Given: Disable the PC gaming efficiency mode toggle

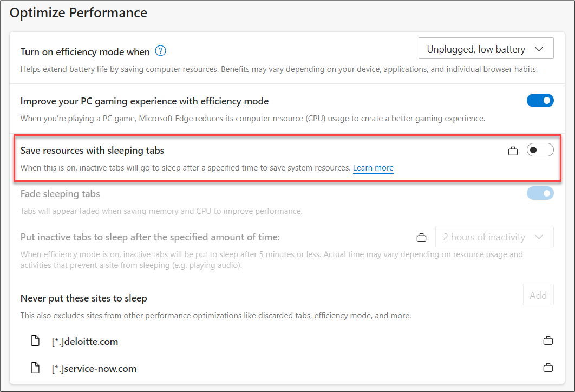Looking at the screenshot, I should (x=540, y=101).
